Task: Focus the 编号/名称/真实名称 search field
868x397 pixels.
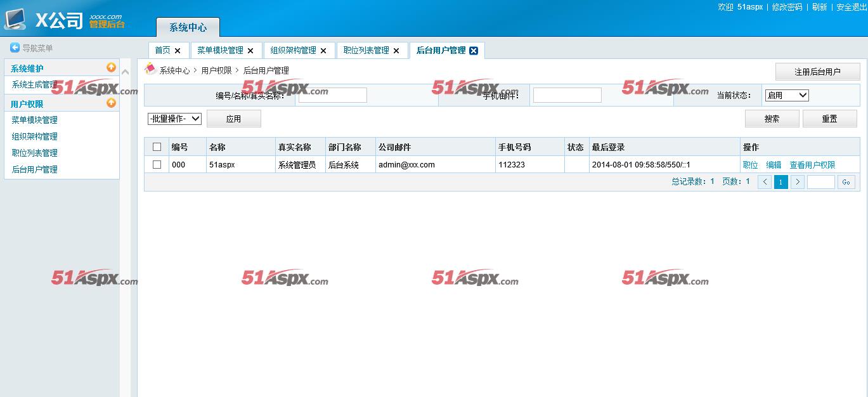Action: [x=333, y=95]
